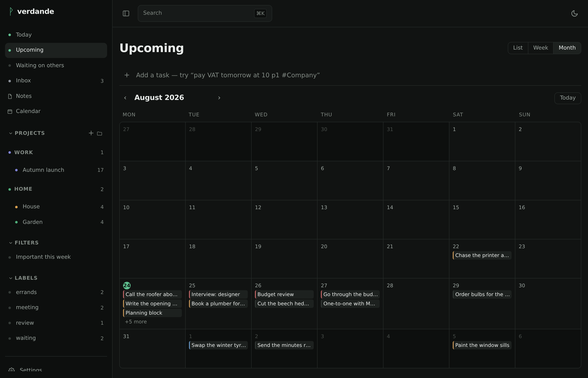Create a new project folder icon
Viewport: 588px width, 378px height.
99,134
